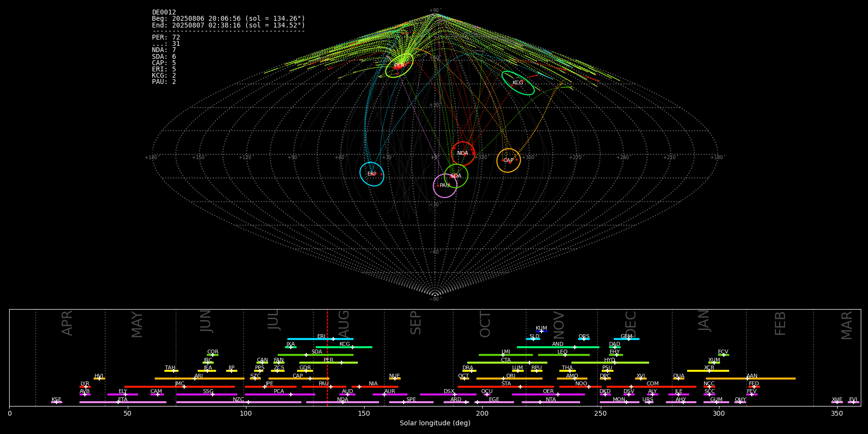The width and height of the screenshot is (868, 434).
Task: Click the NTA bar in the shower timeline
Action: pyautogui.click(x=551, y=402)
